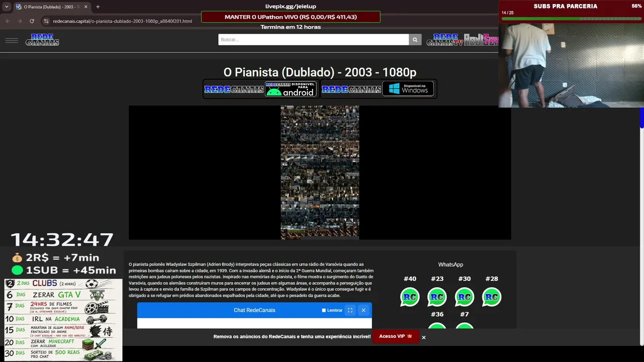Screen dimensions: 644x362
Task: Focus the redecanais.capital address bar URL
Action: pyautogui.click(x=122, y=21)
